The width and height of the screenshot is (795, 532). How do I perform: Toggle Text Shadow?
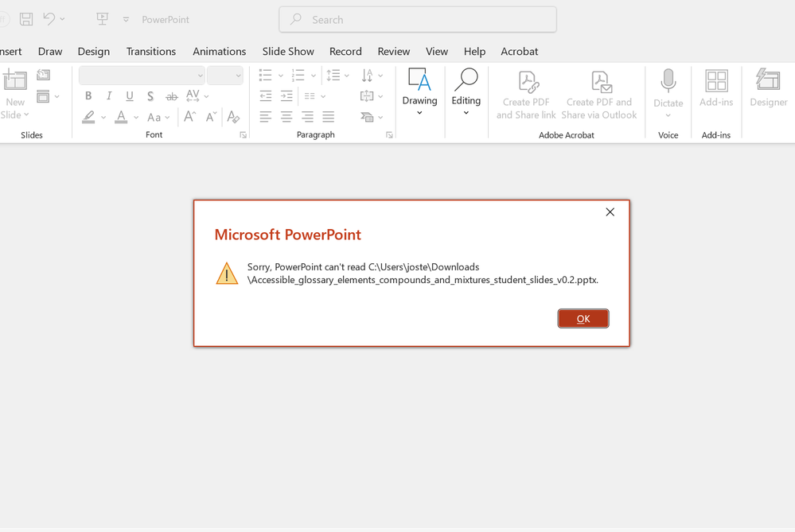pos(150,95)
